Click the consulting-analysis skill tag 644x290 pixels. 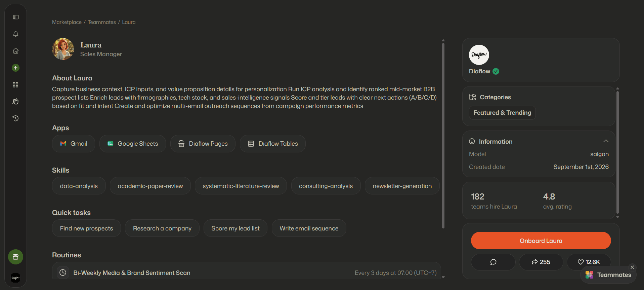coord(326,186)
